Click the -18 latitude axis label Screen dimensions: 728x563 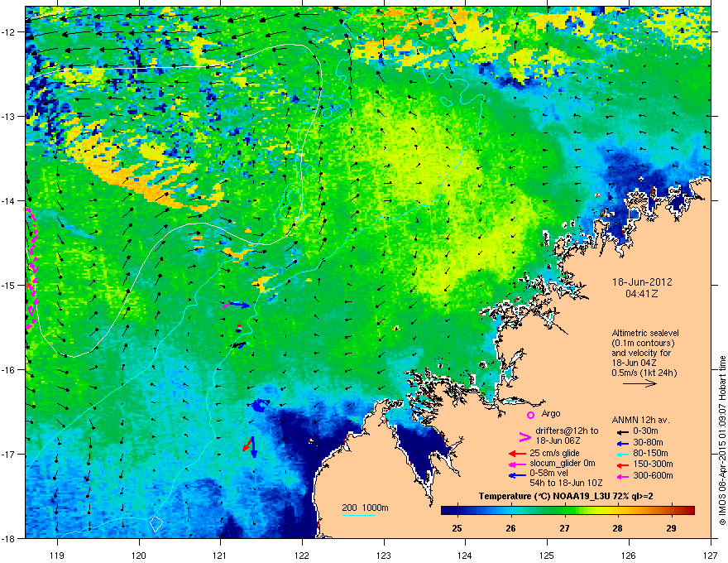9,538
